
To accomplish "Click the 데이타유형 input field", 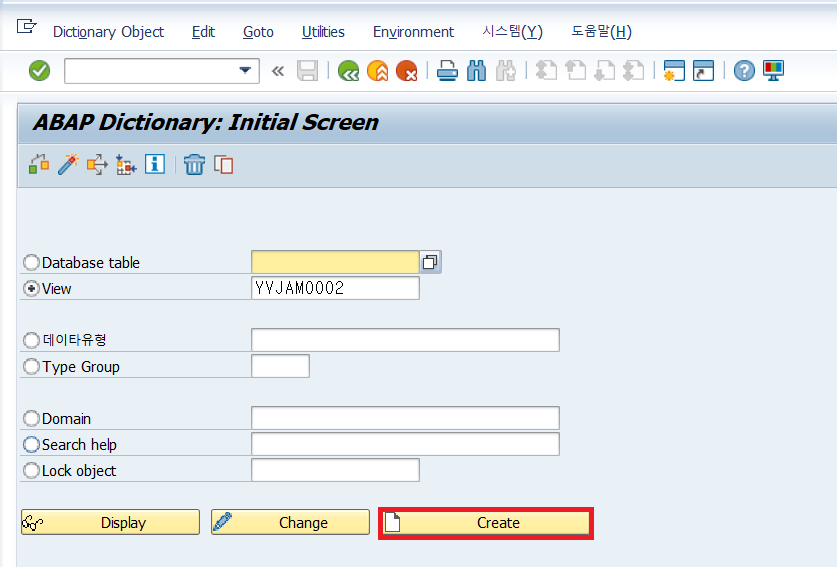I will click(405, 340).
